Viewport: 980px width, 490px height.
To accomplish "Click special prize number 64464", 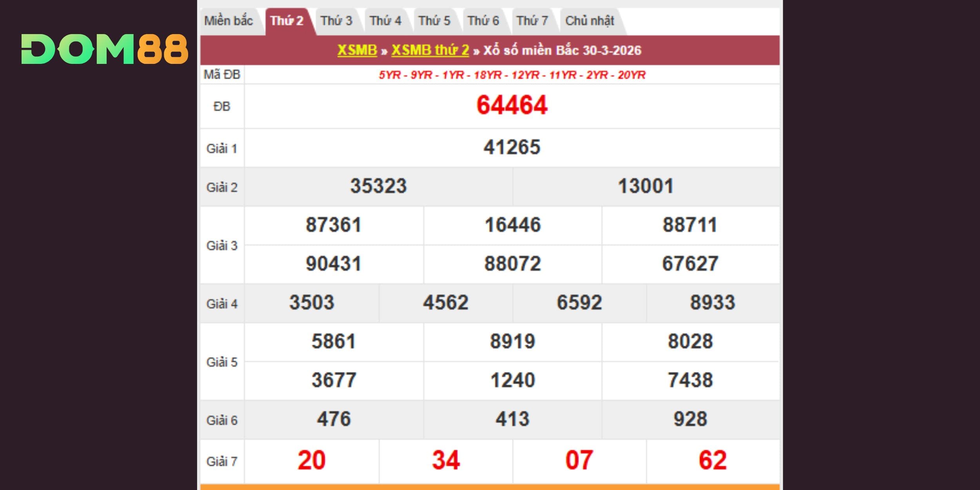I will [512, 105].
